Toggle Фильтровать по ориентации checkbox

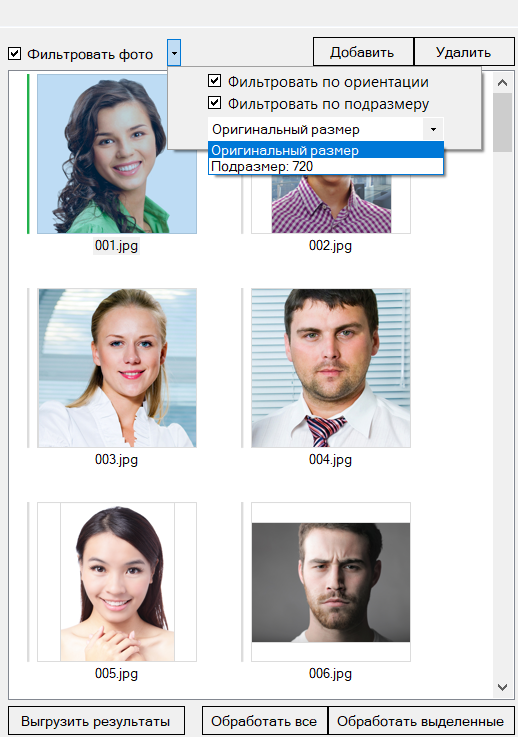click(x=214, y=81)
